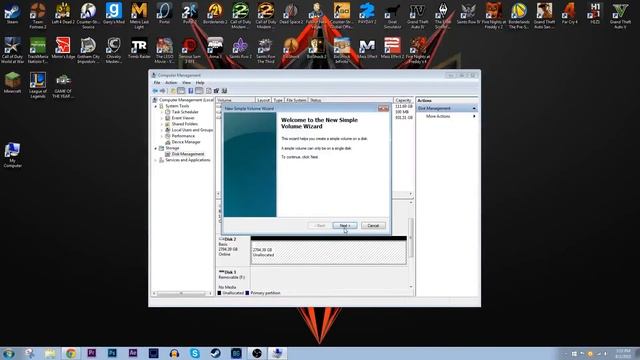
Task: Open Google Chrome from the taskbar
Action: point(71,353)
